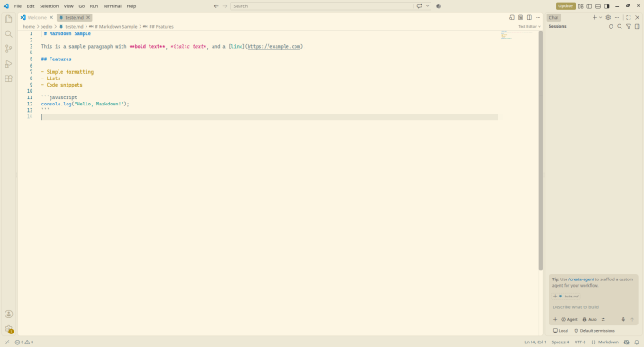Open the Text Editor dropdown

(530, 27)
